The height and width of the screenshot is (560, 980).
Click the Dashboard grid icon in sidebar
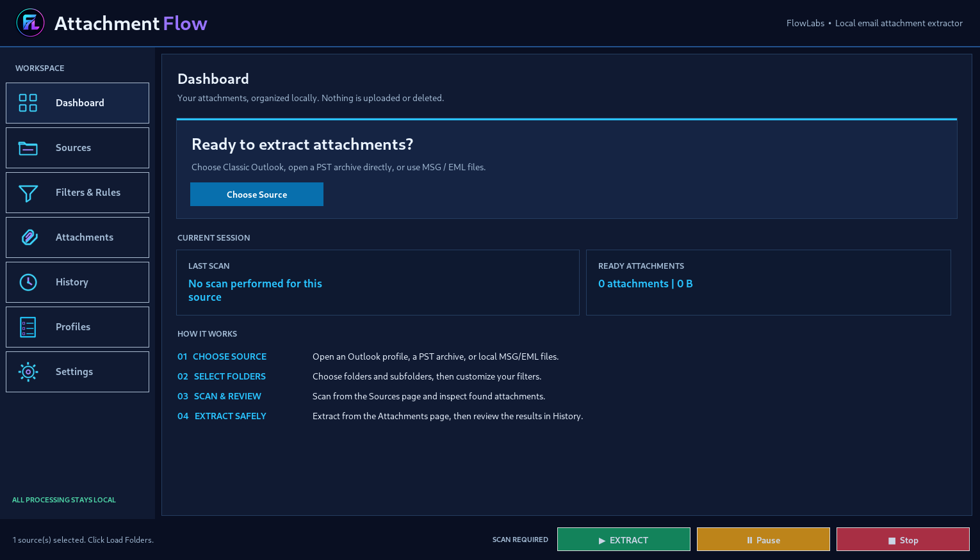tap(28, 103)
